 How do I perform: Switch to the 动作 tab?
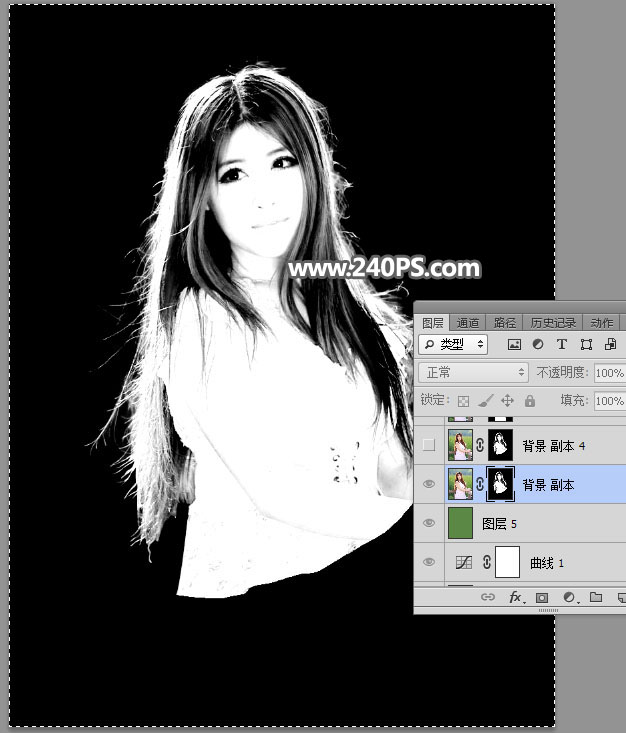coord(602,323)
